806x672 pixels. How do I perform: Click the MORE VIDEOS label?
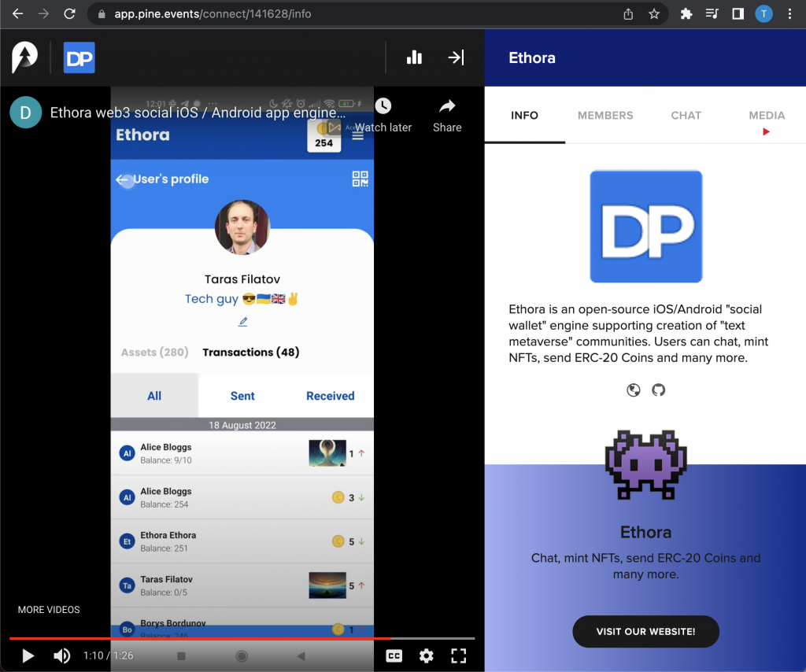pyautogui.click(x=49, y=610)
